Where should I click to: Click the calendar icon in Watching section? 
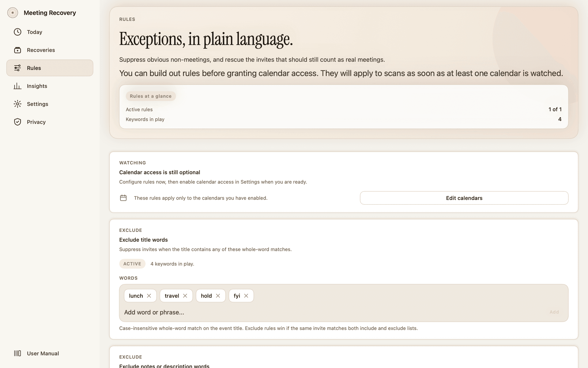[x=123, y=198]
